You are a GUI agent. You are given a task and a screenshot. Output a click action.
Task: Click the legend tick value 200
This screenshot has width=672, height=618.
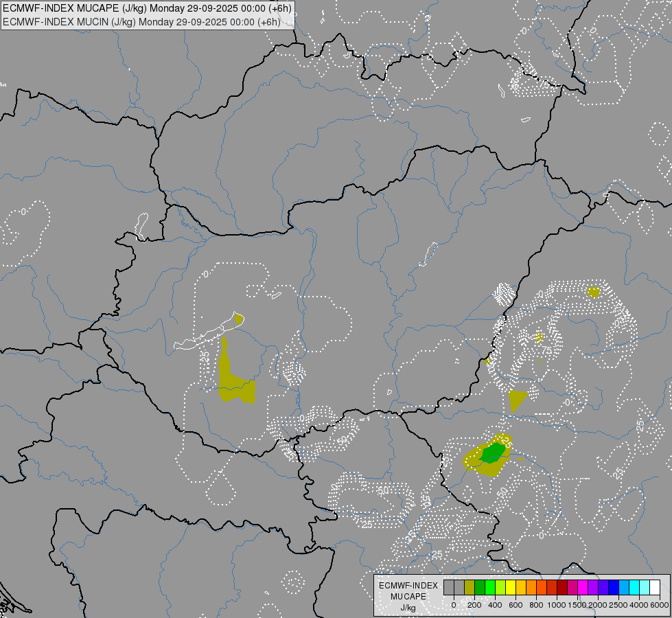(475, 605)
